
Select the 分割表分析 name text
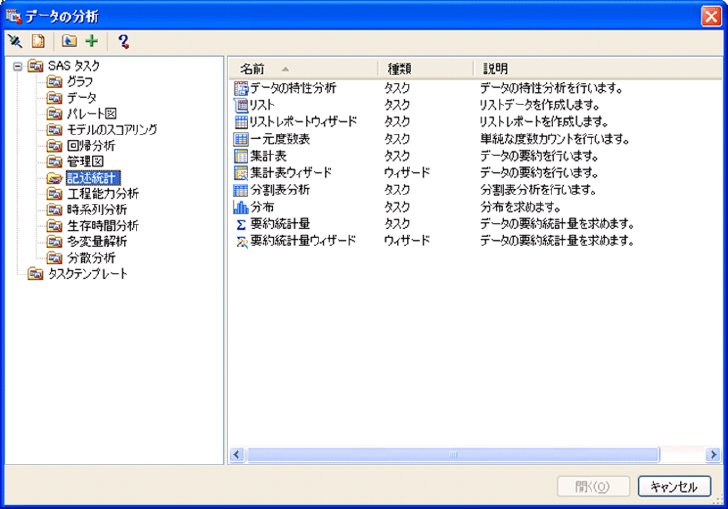[280, 189]
